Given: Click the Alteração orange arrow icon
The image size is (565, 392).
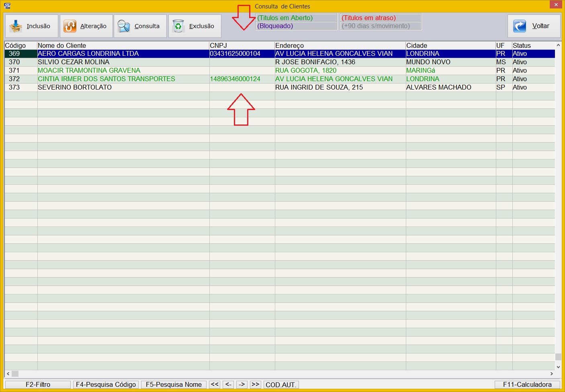Looking at the screenshot, I should point(70,26).
